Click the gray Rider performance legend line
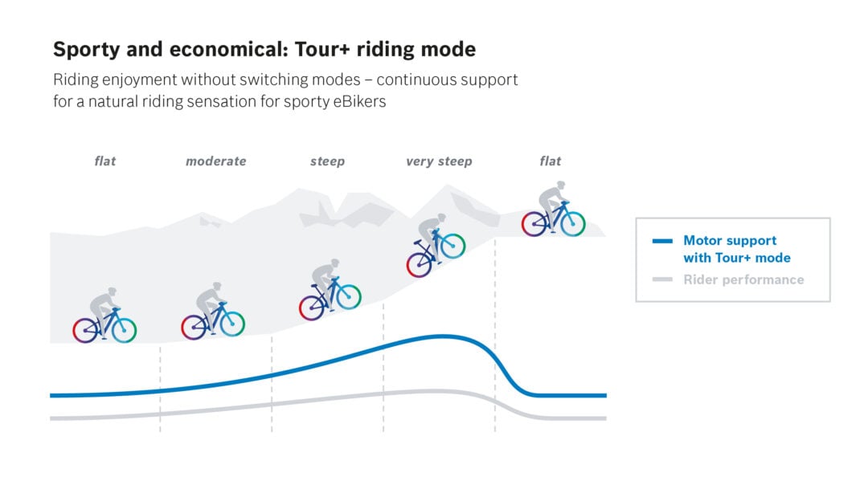The height and width of the screenshot is (481, 868). (x=662, y=279)
